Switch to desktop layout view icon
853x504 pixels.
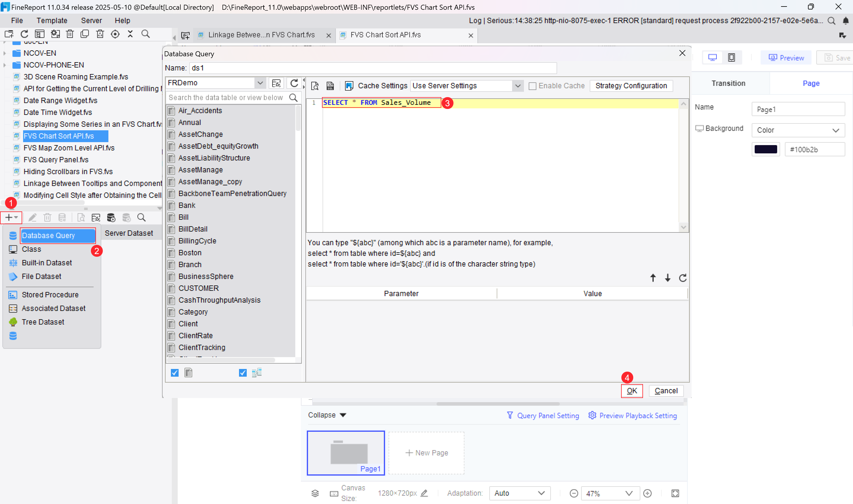coord(712,57)
